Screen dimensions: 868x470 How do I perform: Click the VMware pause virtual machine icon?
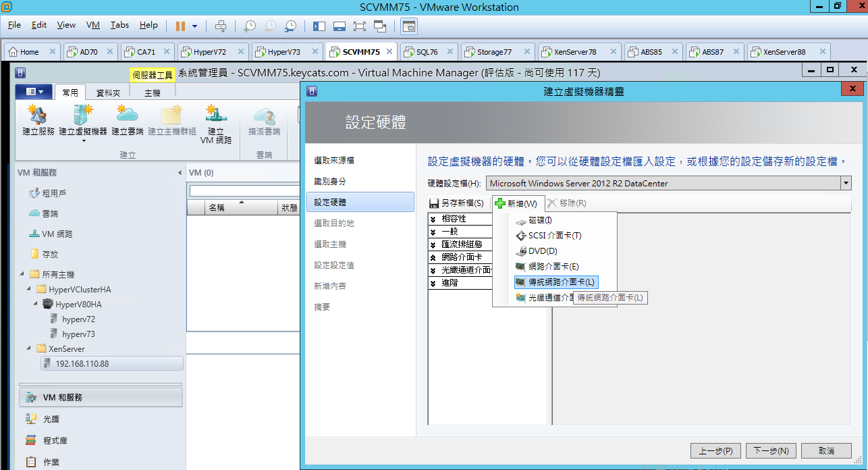coord(180,26)
